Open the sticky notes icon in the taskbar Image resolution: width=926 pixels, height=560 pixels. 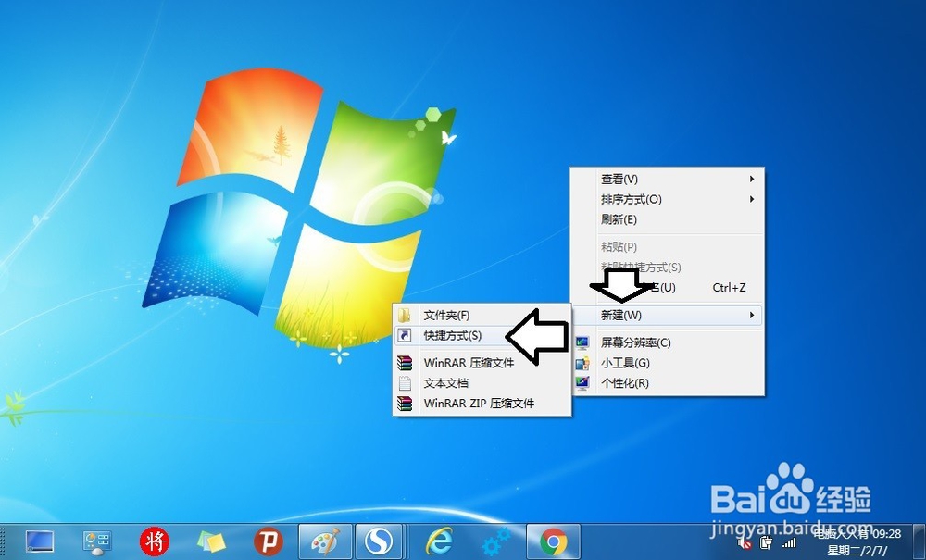(x=211, y=541)
